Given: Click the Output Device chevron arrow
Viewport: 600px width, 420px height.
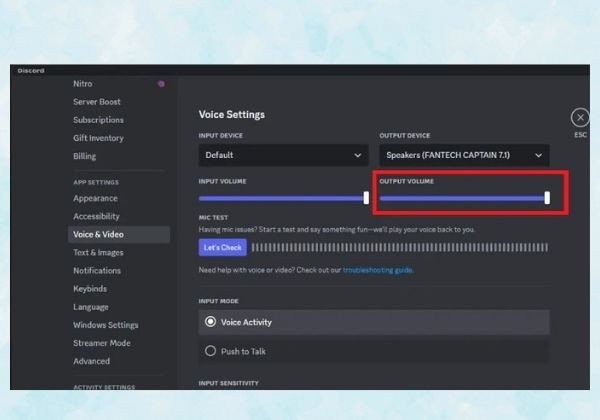Looking at the screenshot, I should point(538,155).
